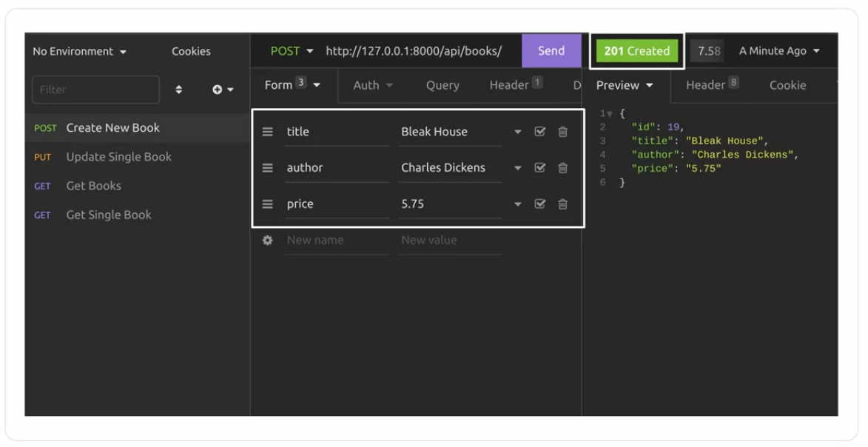Disable the title field checkbox
This screenshot has height=447, width=868.
(x=540, y=132)
